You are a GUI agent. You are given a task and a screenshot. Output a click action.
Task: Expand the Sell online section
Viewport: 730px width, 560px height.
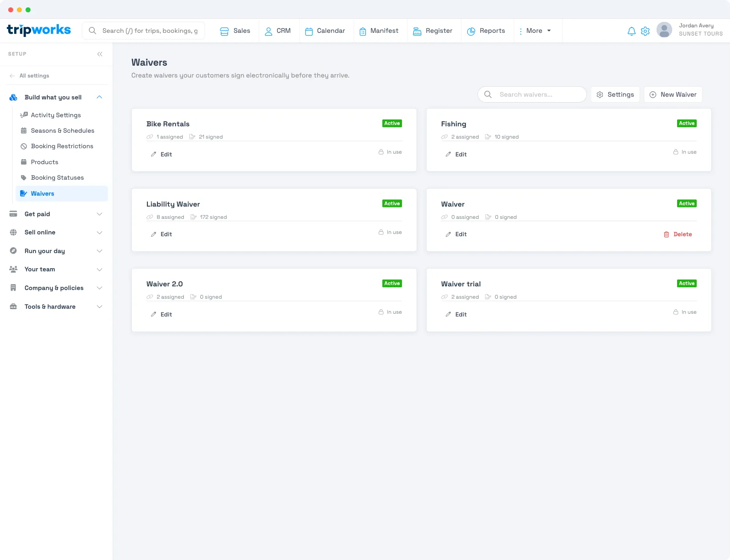(99, 233)
